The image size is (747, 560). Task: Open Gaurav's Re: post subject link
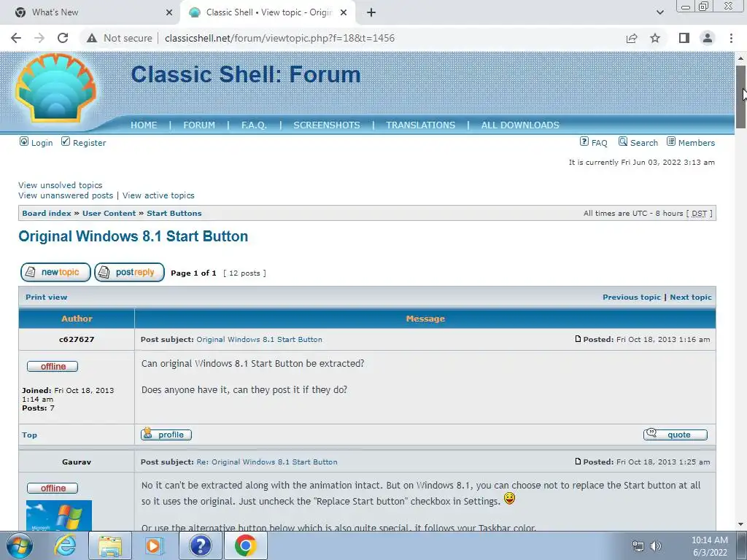[x=267, y=462]
